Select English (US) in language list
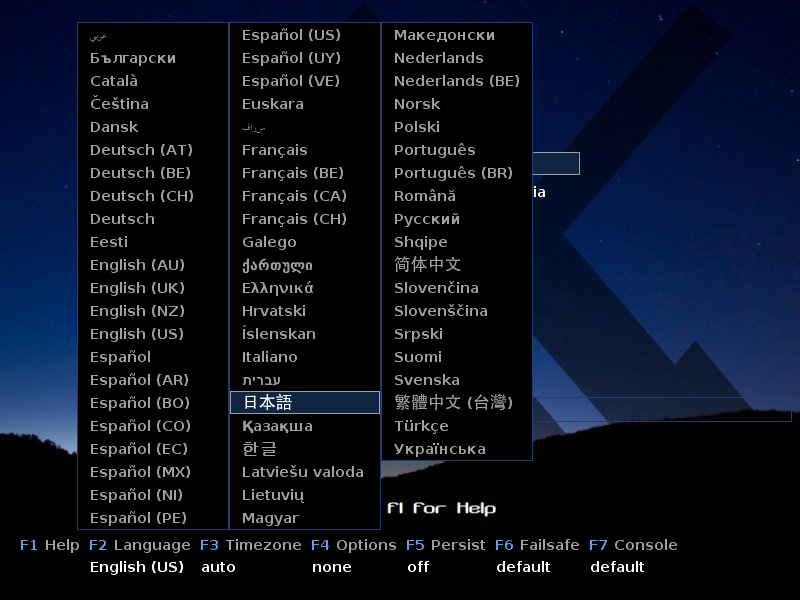This screenshot has width=800, height=600. pos(137,334)
